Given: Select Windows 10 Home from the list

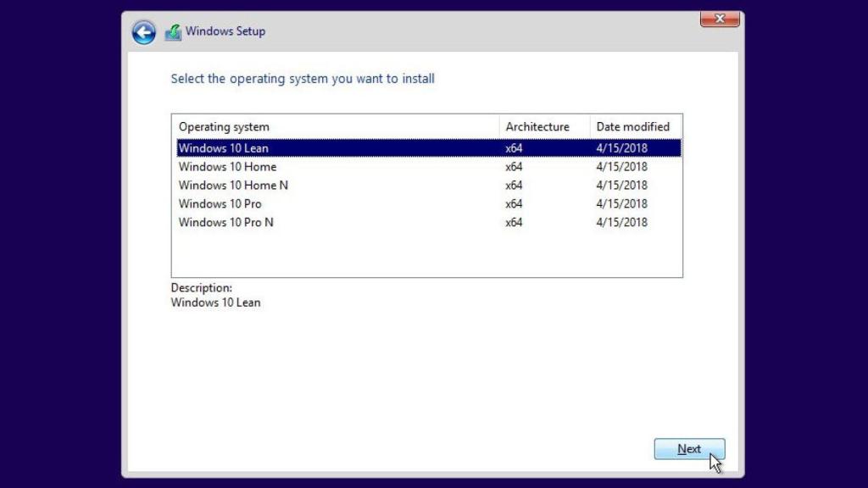Looking at the screenshot, I should click(226, 166).
